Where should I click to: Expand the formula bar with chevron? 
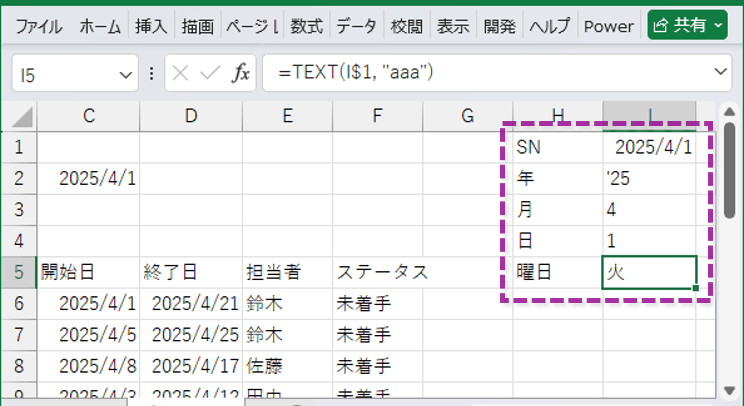pyautogui.click(x=721, y=72)
